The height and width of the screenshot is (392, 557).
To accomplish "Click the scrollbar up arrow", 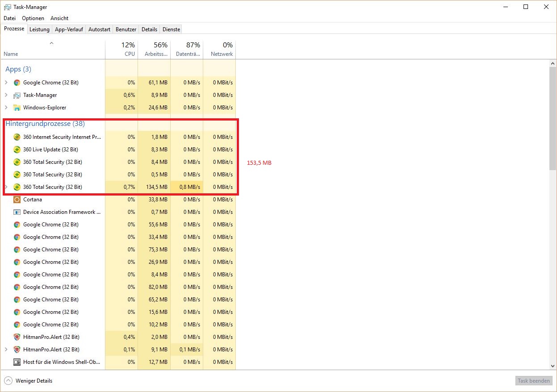I will pyautogui.click(x=553, y=63).
